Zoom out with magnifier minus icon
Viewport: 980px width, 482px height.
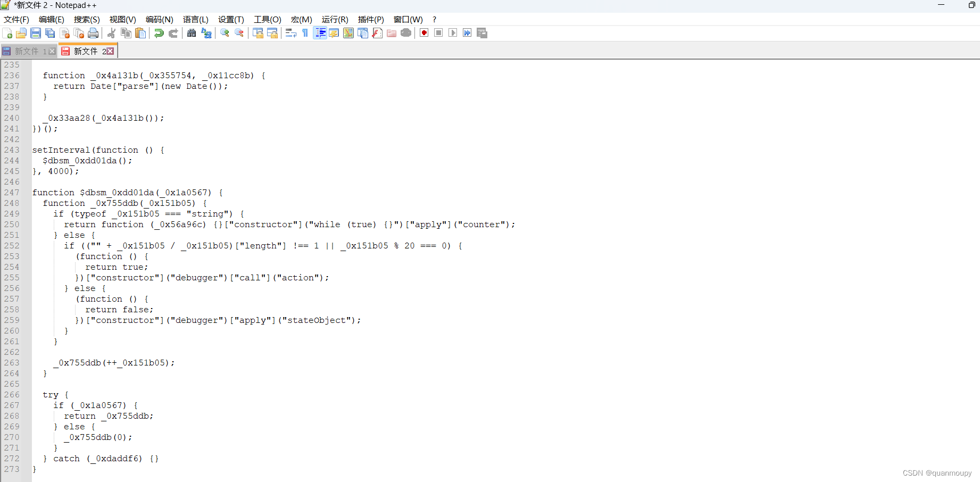tap(239, 33)
